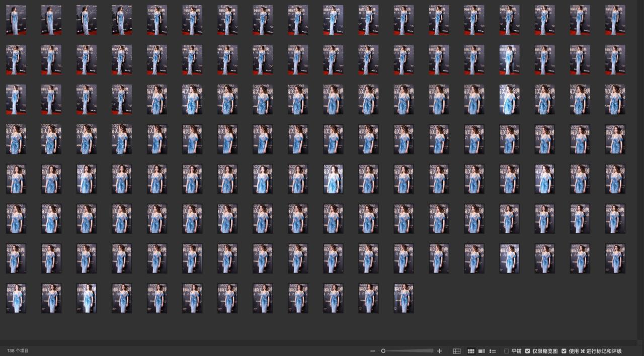Viewport: 644px width, 356px height.
Task: Select the first thumbnail in the seventh row
Action: (16, 258)
